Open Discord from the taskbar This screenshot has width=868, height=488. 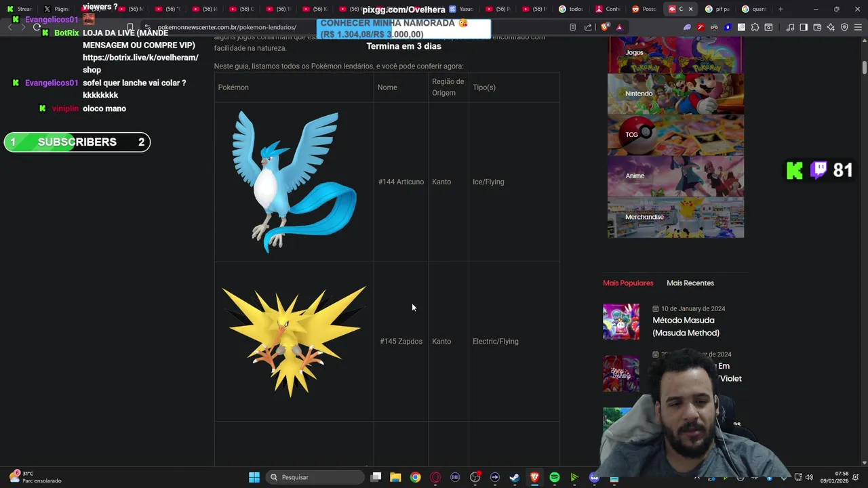click(x=594, y=477)
